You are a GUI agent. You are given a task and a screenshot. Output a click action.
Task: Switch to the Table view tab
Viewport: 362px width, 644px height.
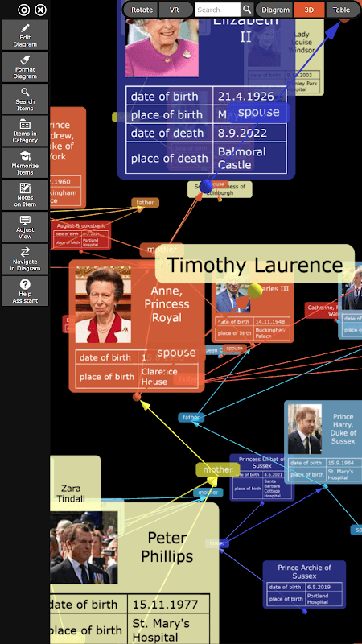(341, 10)
